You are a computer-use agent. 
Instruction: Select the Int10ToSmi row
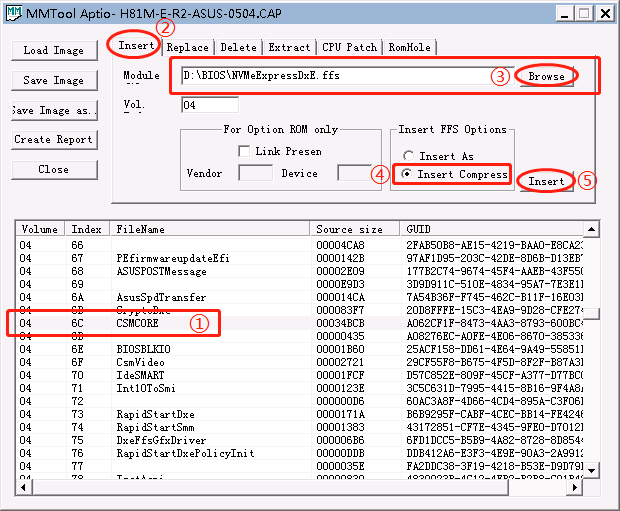[300, 388]
